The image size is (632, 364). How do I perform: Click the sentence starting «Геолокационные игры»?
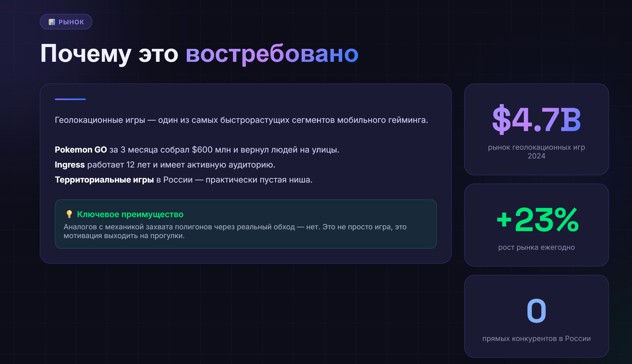coord(241,120)
